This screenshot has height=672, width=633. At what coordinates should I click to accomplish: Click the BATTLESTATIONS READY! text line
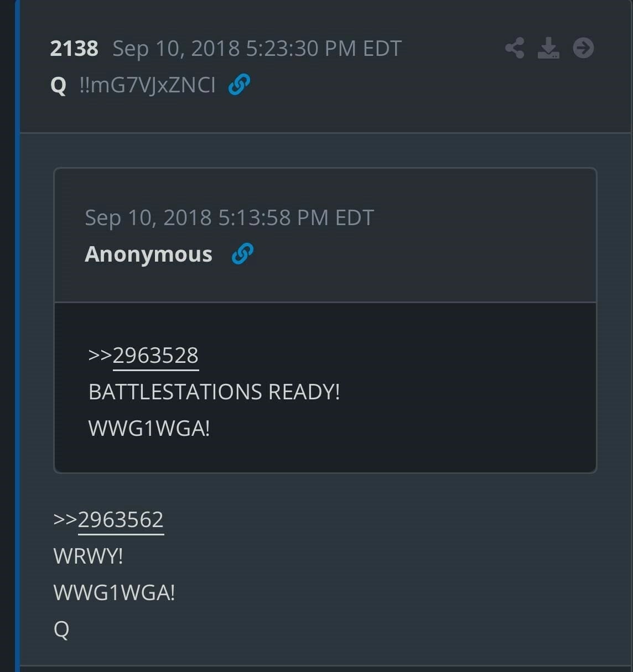214,392
